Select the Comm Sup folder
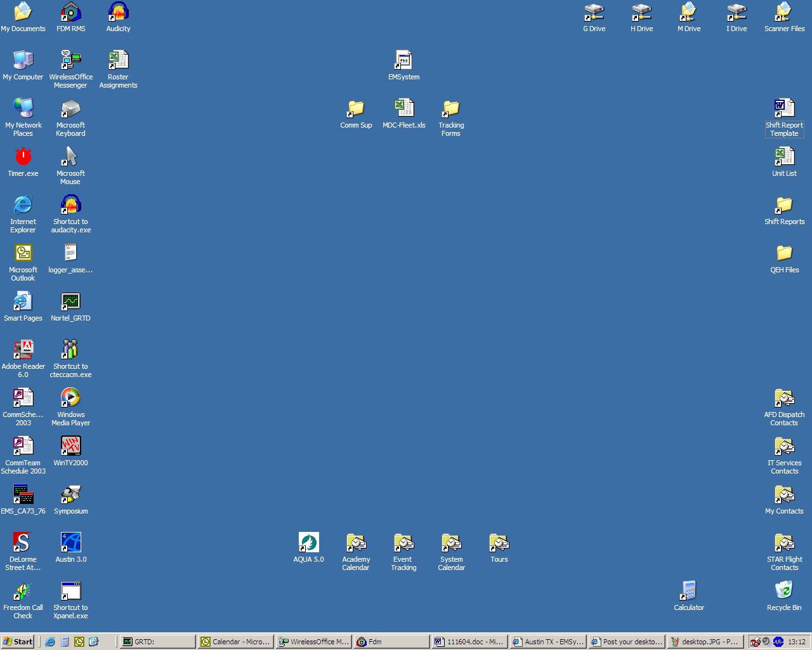The height and width of the screenshot is (650, 812). 356,114
